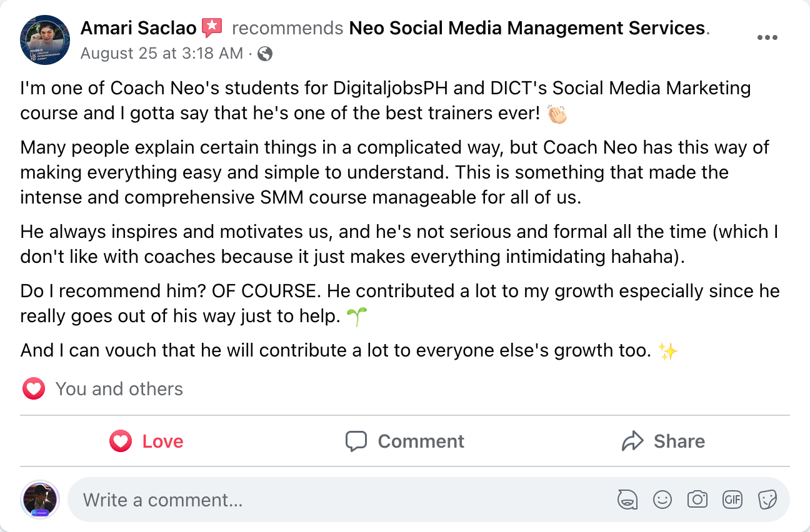Open the three-dots post options menu
The width and height of the screenshot is (810, 532).
(767, 37)
